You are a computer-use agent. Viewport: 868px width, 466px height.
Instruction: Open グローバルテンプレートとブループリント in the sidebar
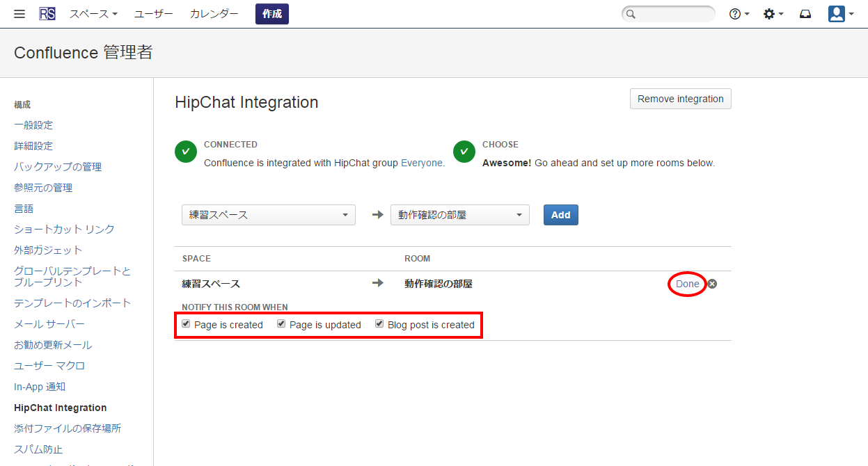pos(72,276)
